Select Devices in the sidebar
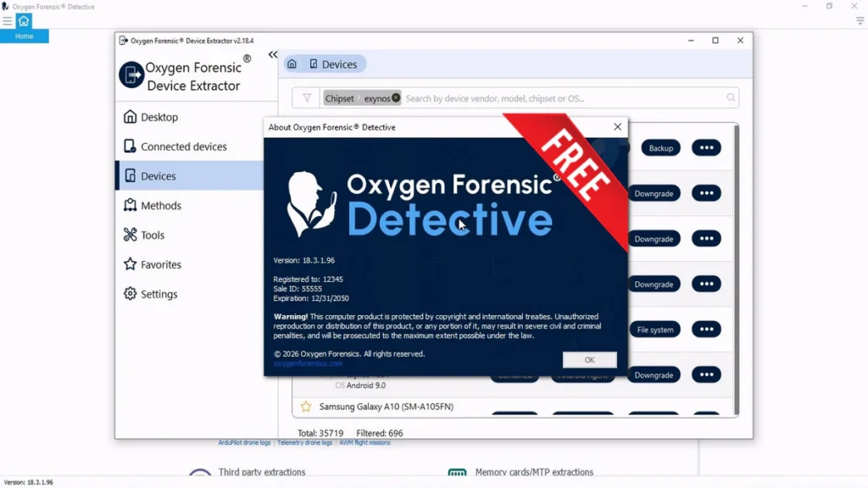This screenshot has height=488, width=868. 190,176
